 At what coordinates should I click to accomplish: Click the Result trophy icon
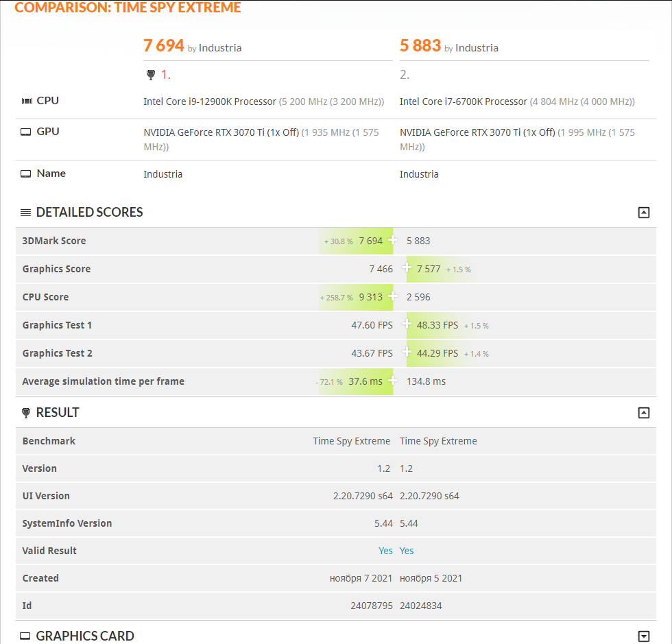point(26,413)
